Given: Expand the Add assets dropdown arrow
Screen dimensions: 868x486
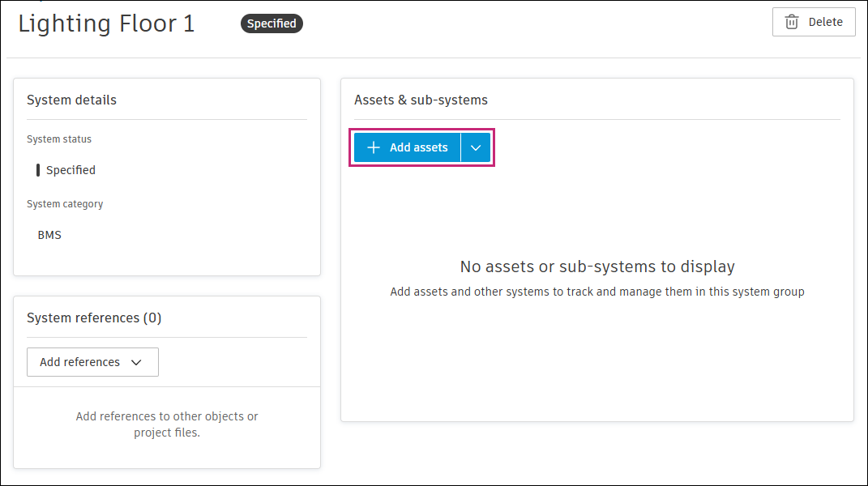Looking at the screenshot, I should 476,147.
